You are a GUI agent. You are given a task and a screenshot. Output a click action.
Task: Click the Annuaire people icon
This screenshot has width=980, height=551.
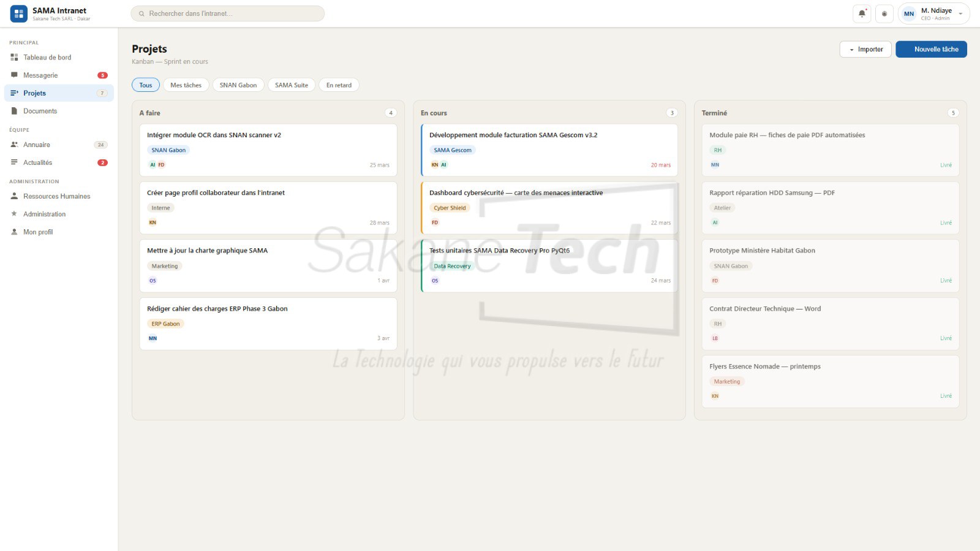click(x=14, y=145)
